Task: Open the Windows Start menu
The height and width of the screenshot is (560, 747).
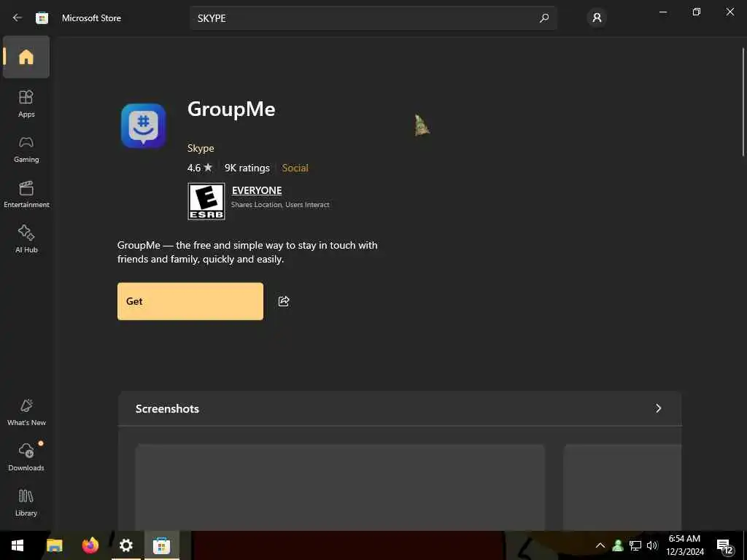Action: click(18, 545)
